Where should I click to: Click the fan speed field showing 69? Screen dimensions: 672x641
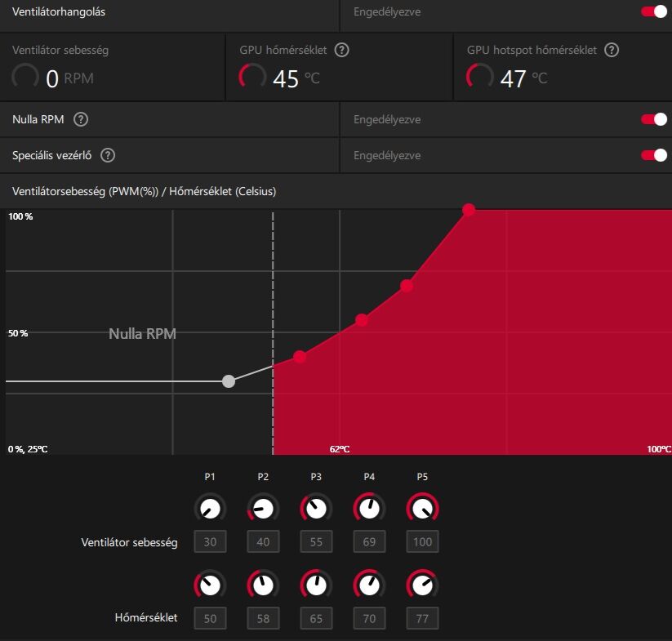click(x=369, y=541)
